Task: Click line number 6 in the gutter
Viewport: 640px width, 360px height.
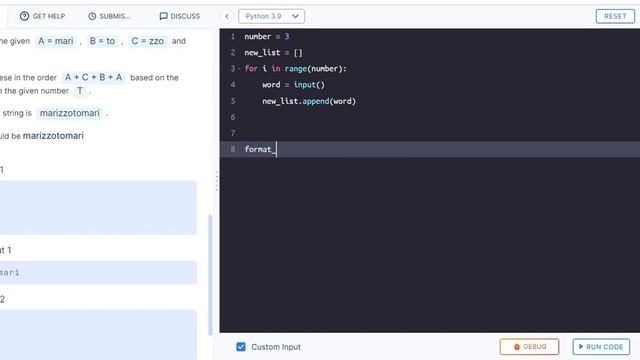Action: tap(233, 117)
